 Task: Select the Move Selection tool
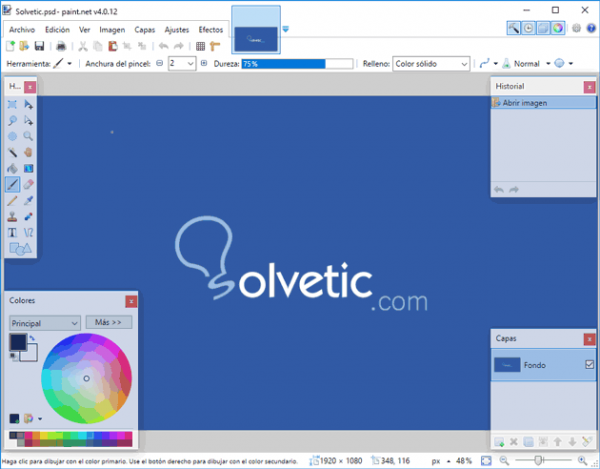[28, 121]
